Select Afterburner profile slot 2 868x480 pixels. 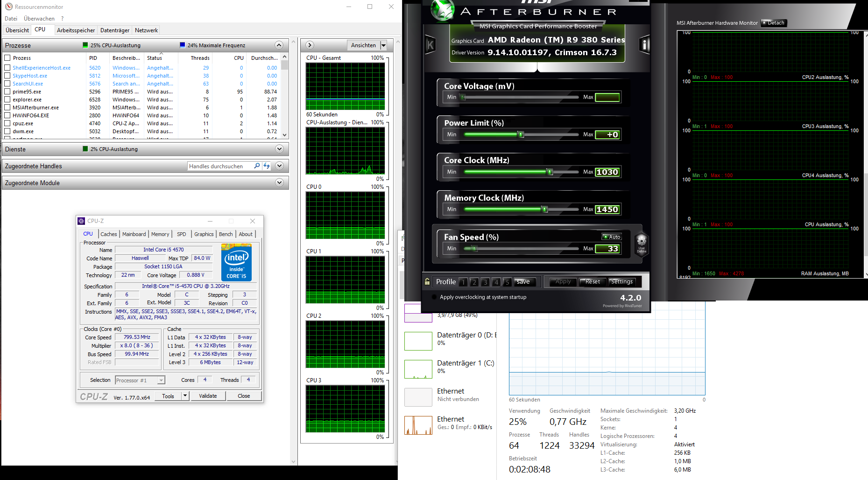[x=474, y=282]
